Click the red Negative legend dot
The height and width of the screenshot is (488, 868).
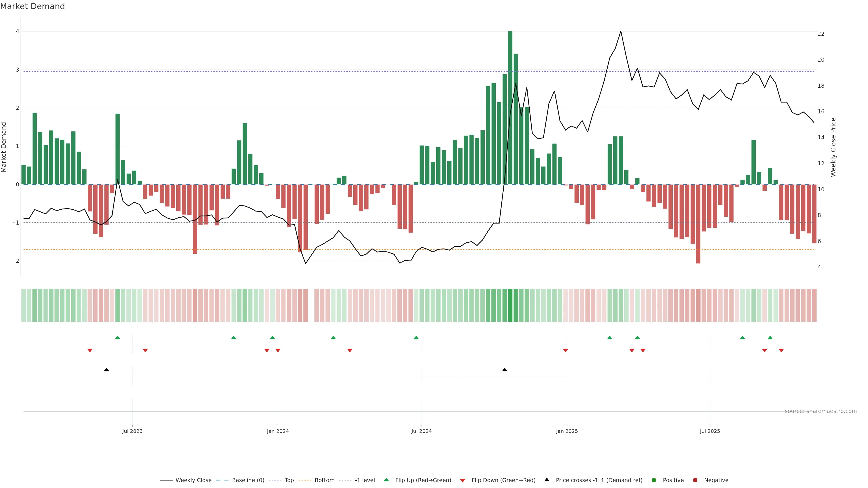pyautogui.click(x=695, y=480)
